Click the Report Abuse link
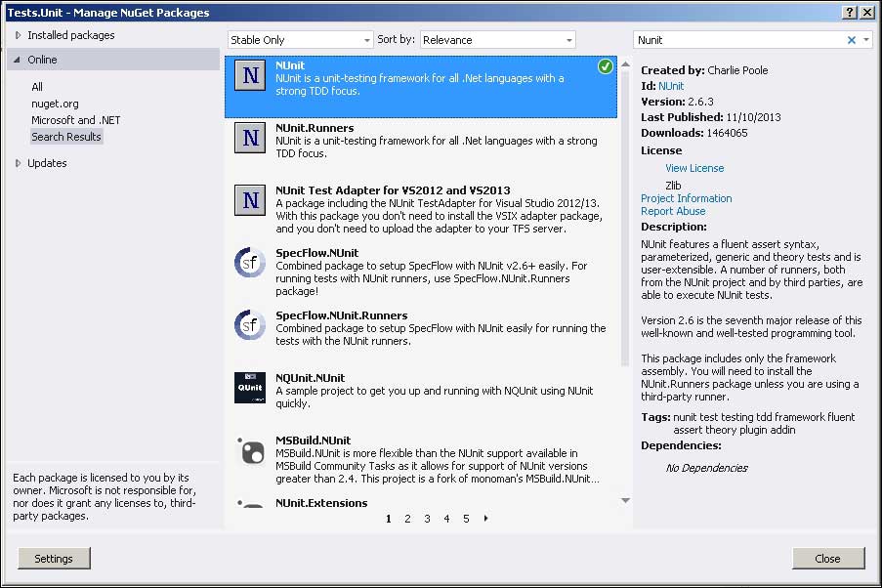Image resolution: width=882 pixels, height=588 pixels. click(673, 211)
